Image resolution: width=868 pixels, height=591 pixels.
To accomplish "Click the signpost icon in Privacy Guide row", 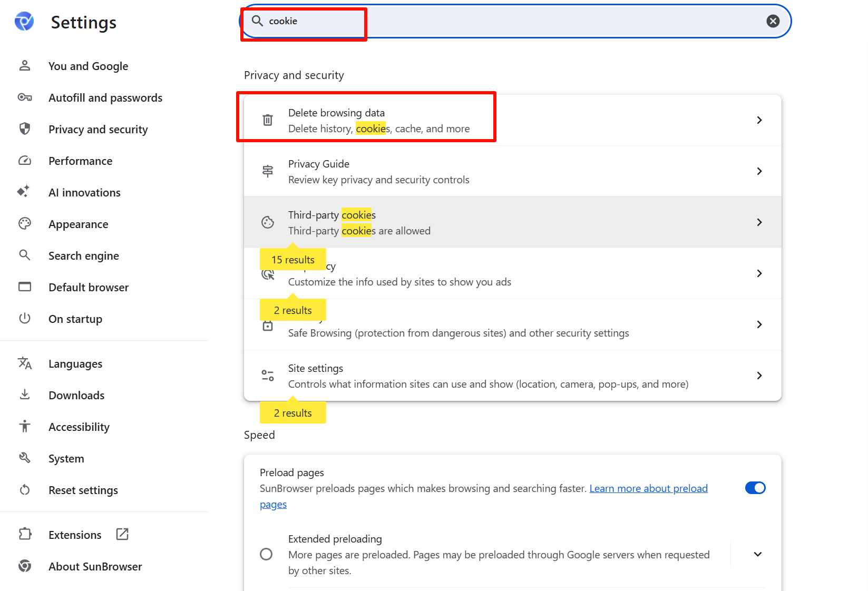I will point(268,171).
